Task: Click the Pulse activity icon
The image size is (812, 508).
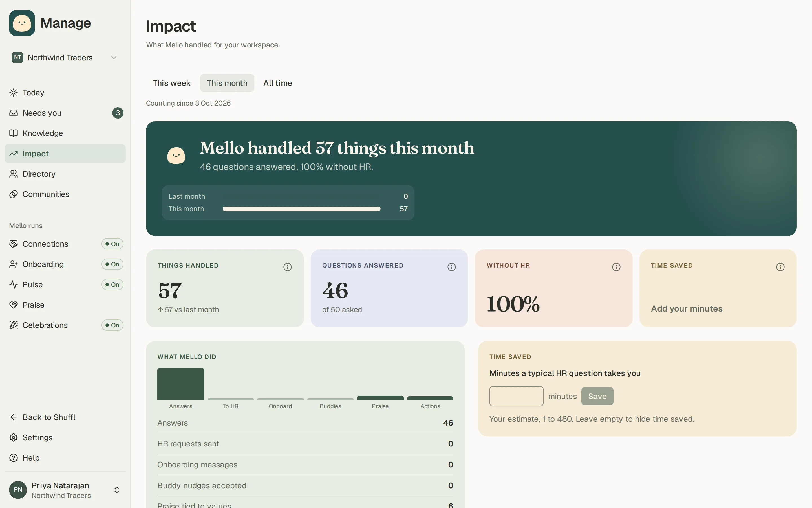Action: [14, 284]
